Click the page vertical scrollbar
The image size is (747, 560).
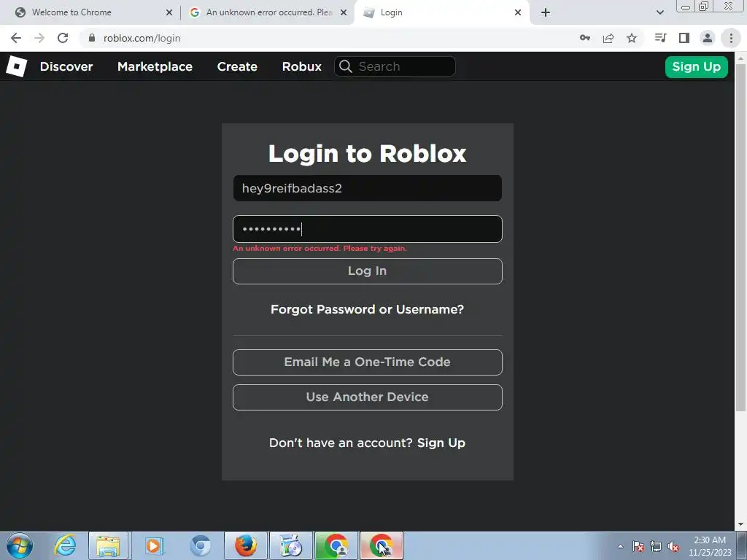point(741,238)
